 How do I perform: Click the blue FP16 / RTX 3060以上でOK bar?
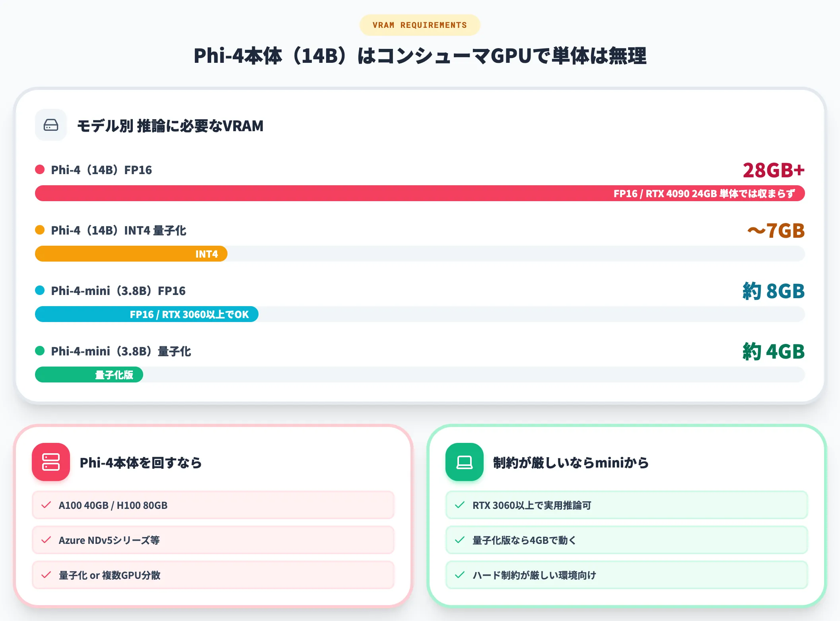(x=147, y=314)
